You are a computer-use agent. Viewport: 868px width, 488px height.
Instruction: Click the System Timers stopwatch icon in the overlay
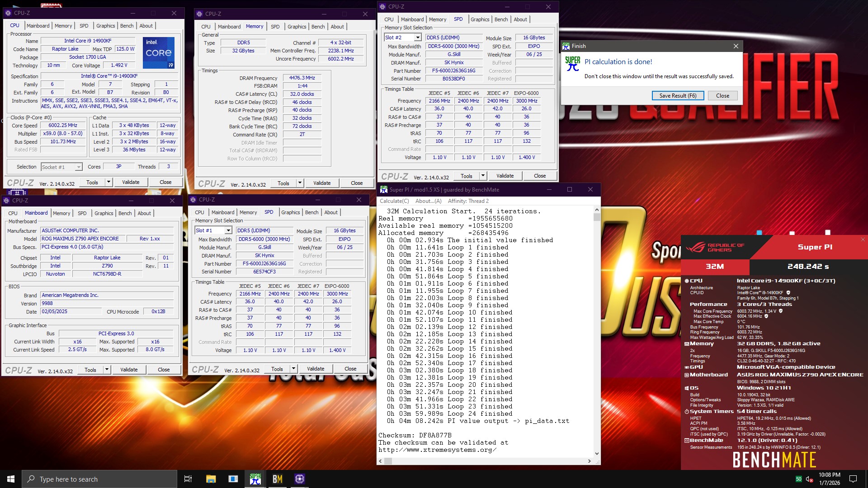pyautogui.click(x=687, y=412)
